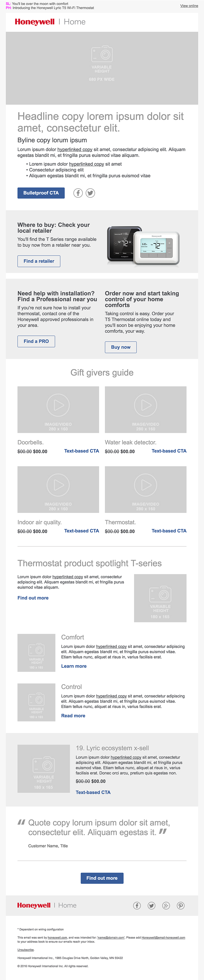Open the footer Twitter icon
Viewport: 204px width, 980px height.
[152, 905]
